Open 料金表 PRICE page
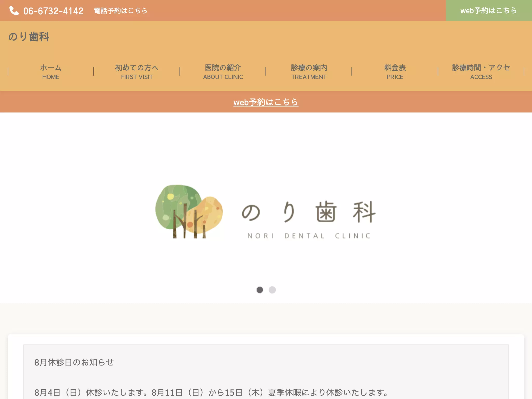 point(395,71)
